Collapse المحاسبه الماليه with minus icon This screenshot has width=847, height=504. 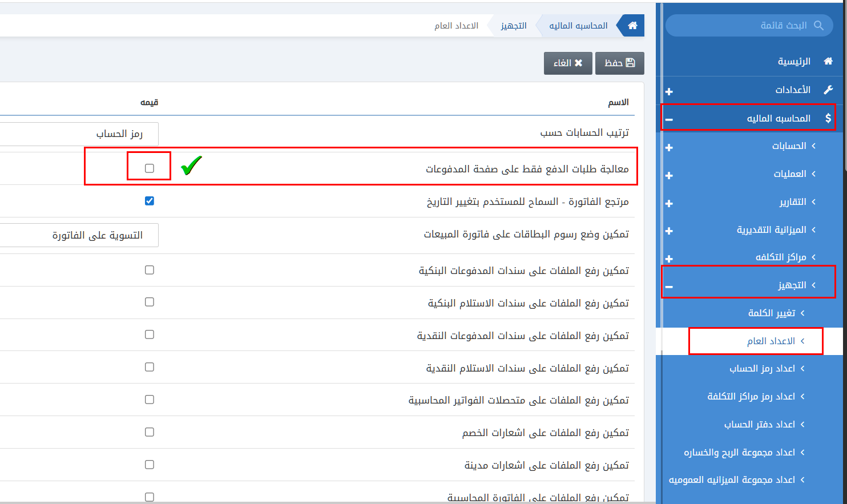point(669,120)
